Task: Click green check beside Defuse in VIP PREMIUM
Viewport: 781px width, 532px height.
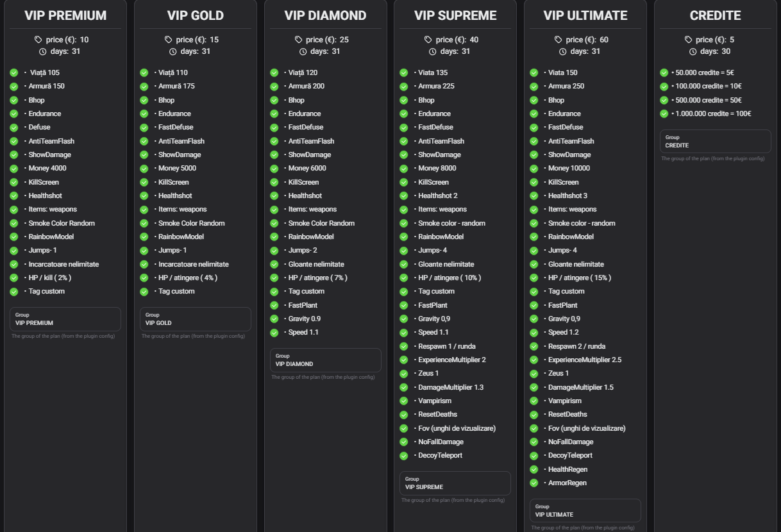Action: (14, 128)
